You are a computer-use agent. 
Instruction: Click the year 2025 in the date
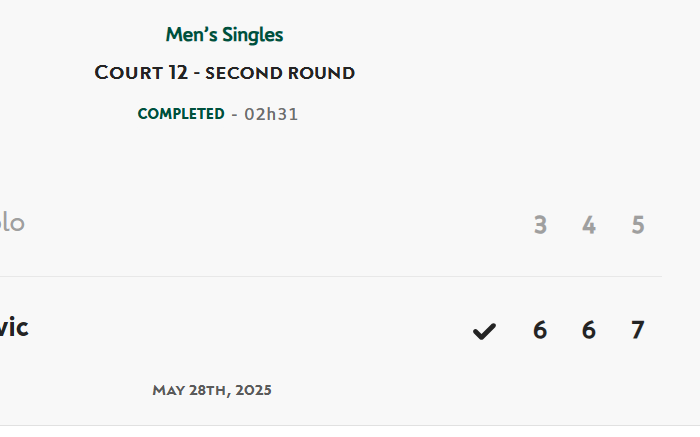pos(254,390)
